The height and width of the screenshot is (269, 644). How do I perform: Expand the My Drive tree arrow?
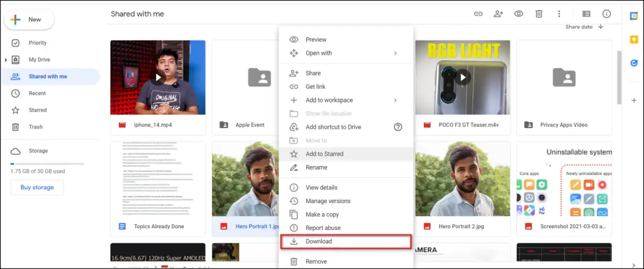6,60
